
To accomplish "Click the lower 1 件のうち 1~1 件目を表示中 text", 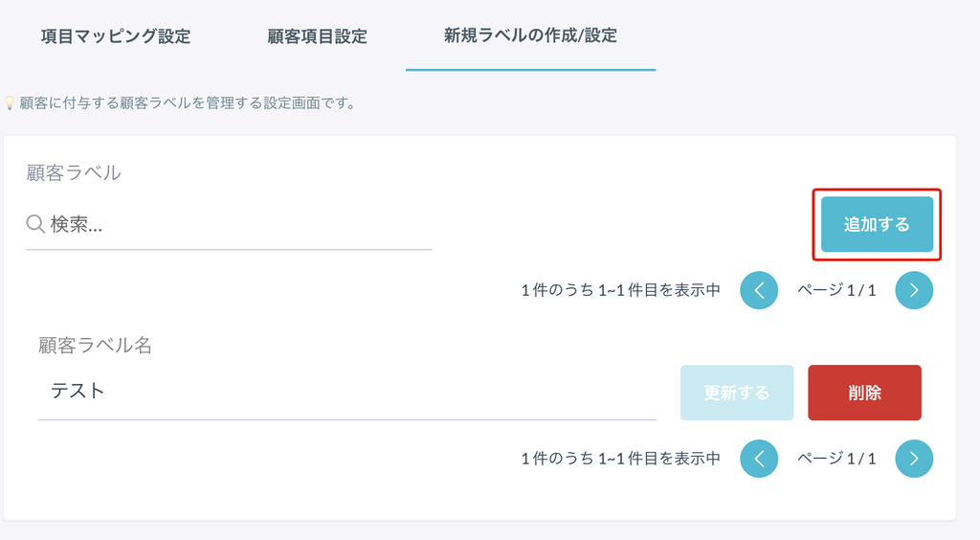I will (x=620, y=459).
